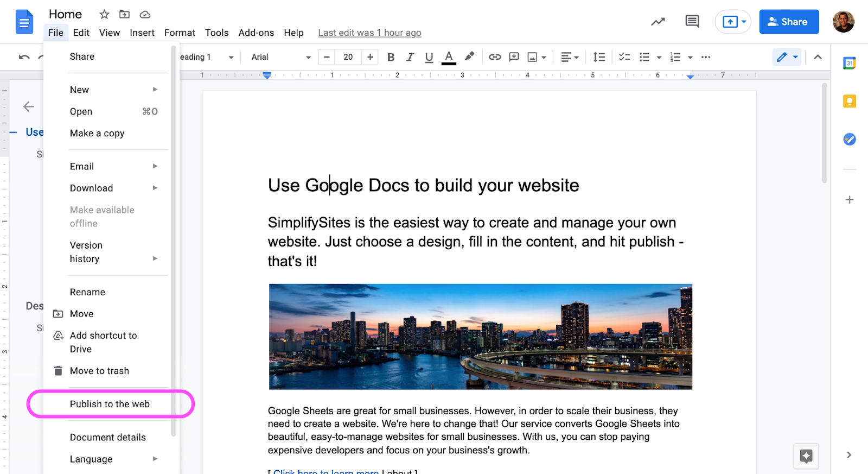Viewport: 868px width, 474px height.
Task: Decrease font size with minus button
Action: pos(327,57)
